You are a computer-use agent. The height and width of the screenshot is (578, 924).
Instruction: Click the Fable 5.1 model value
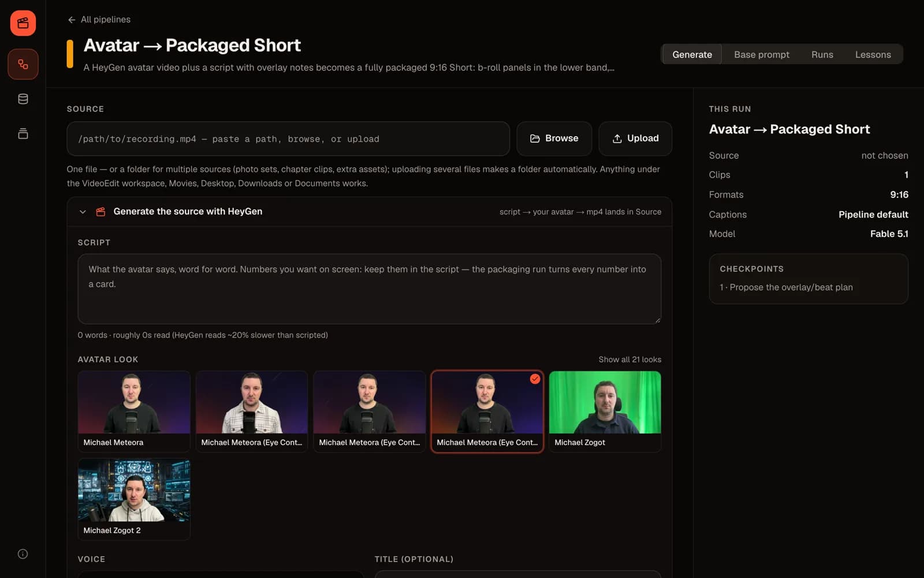889,234
